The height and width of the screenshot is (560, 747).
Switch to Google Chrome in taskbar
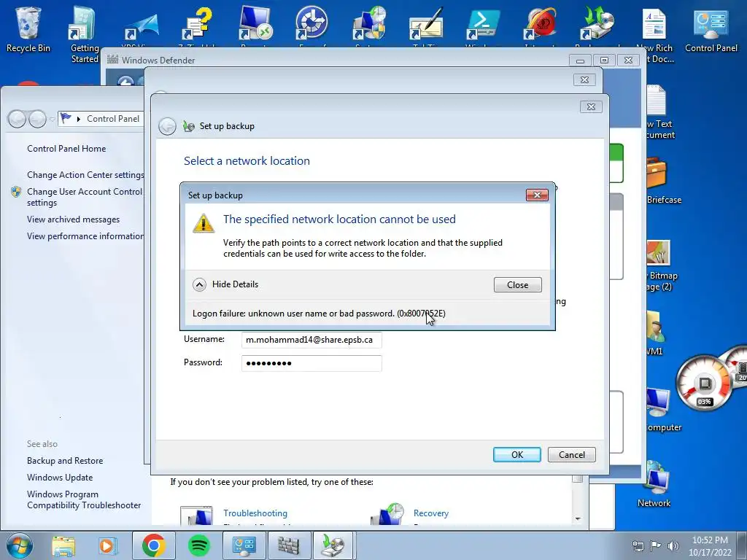coord(153,545)
